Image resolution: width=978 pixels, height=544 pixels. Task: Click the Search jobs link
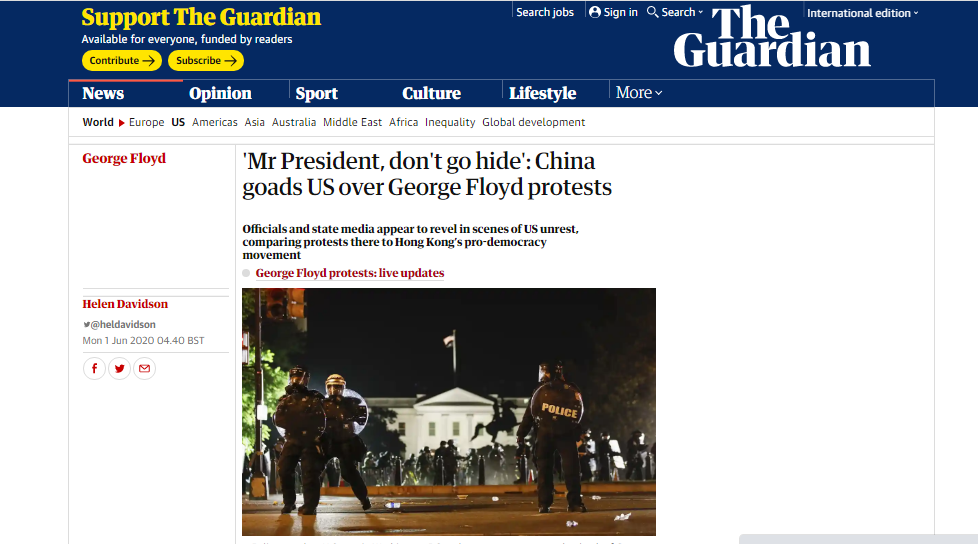point(545,12)
